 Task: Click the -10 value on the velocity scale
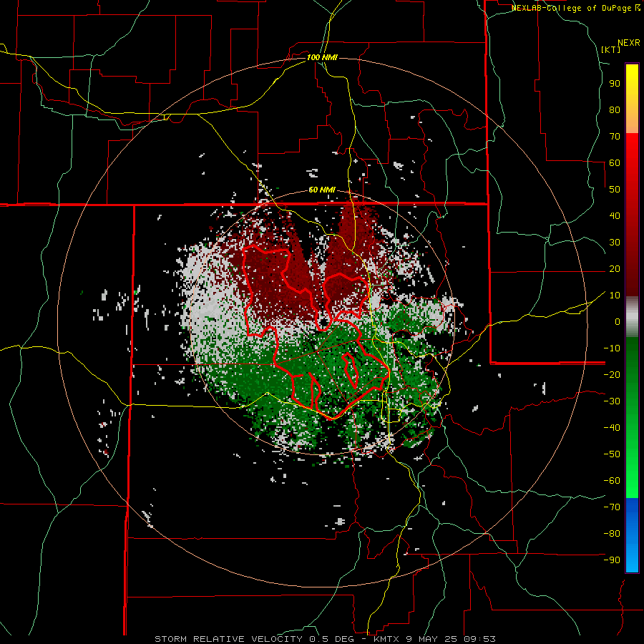tap(612, 348)
